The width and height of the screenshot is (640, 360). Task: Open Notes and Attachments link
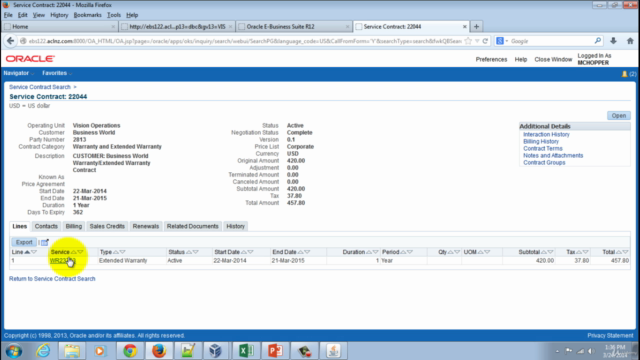point(553,156)
